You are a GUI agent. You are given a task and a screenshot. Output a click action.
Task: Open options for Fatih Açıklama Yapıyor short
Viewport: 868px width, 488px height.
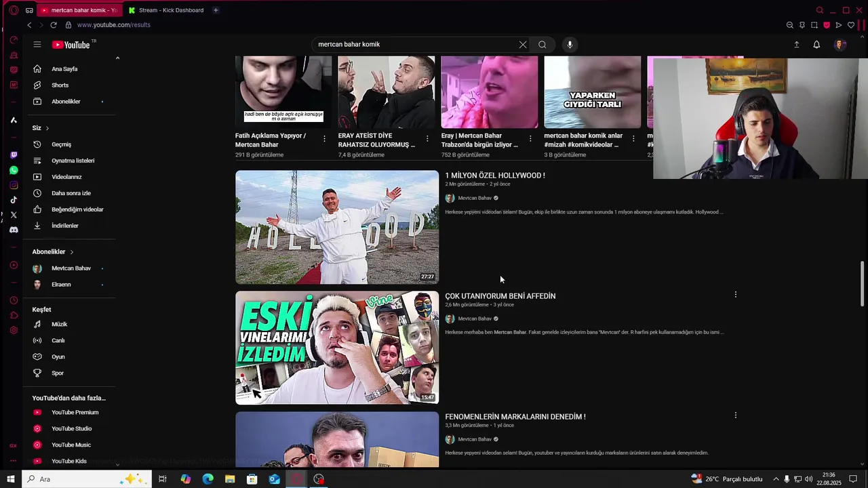(324, 139)
